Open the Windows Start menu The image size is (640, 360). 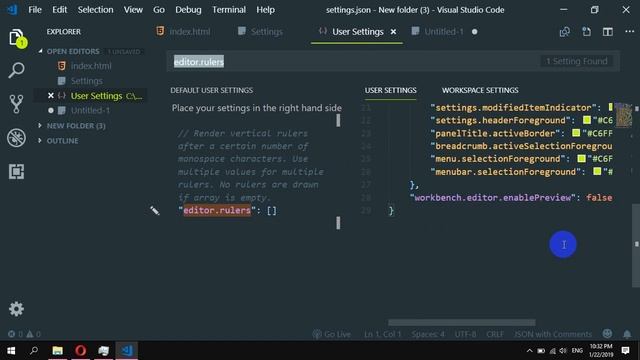(x=11, y=351)
